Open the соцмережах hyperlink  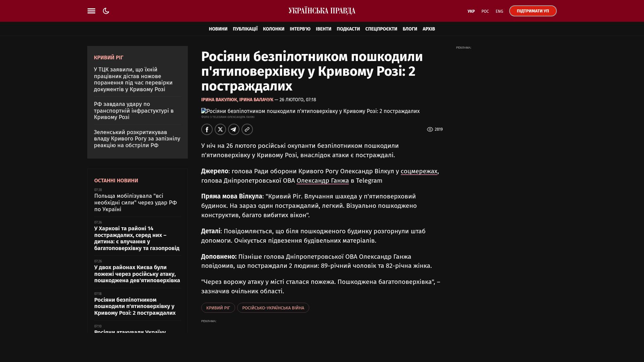[419, 171]
